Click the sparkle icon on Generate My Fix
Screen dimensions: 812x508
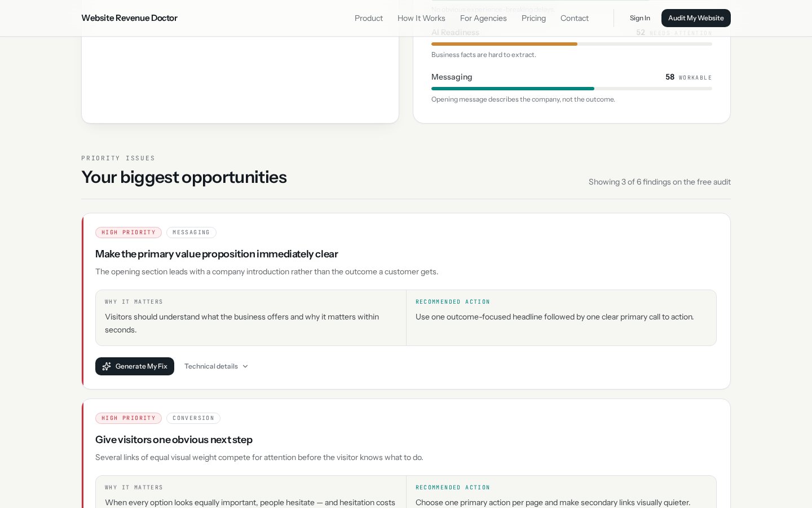[107, 366]
